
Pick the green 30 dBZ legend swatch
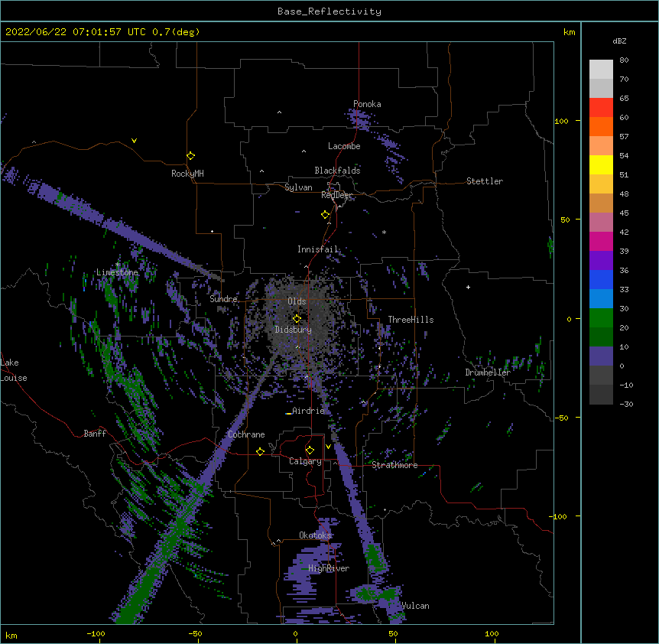601,318
